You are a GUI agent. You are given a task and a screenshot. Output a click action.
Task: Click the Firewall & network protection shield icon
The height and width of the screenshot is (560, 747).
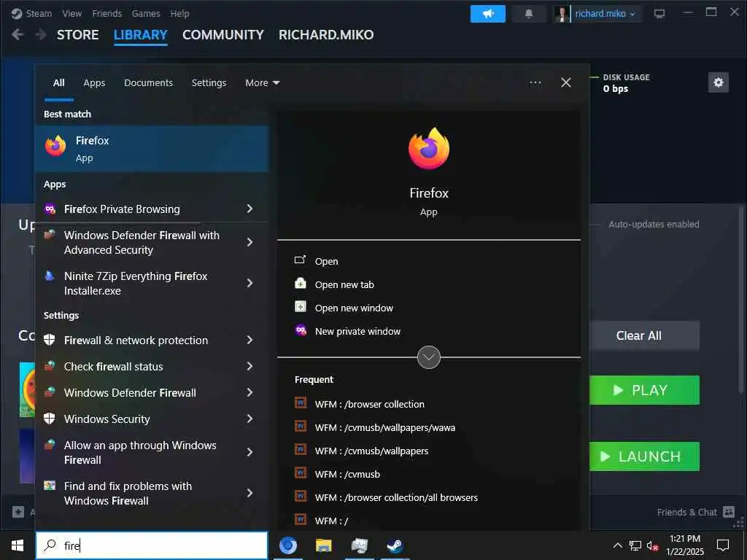pos(50,340)
